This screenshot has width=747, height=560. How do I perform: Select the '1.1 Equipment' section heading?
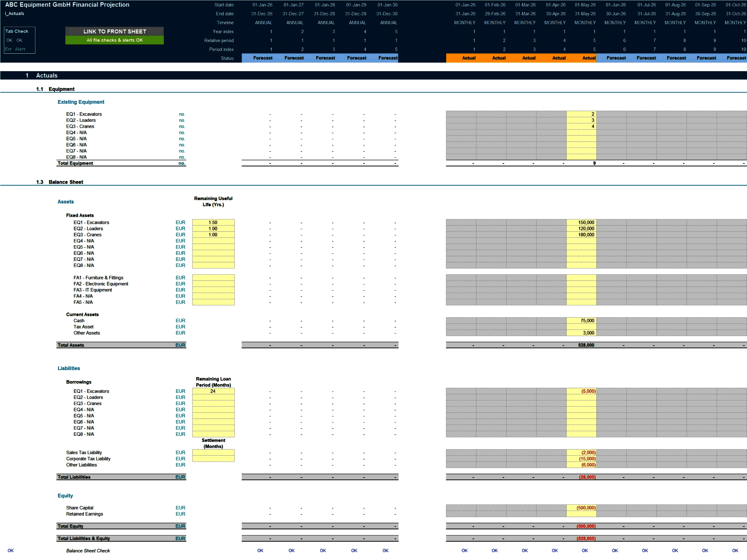pyautogui.click(x=61, y=89)
